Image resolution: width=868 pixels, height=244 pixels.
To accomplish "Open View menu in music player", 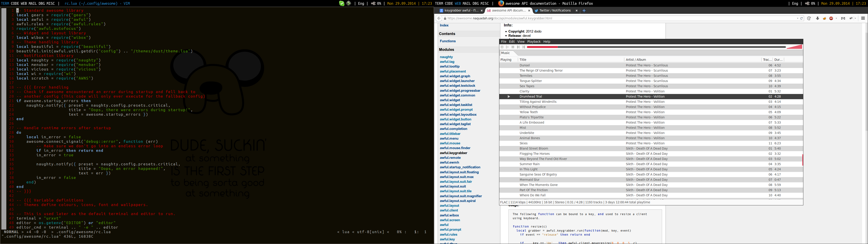I will (x=521, y=41).
